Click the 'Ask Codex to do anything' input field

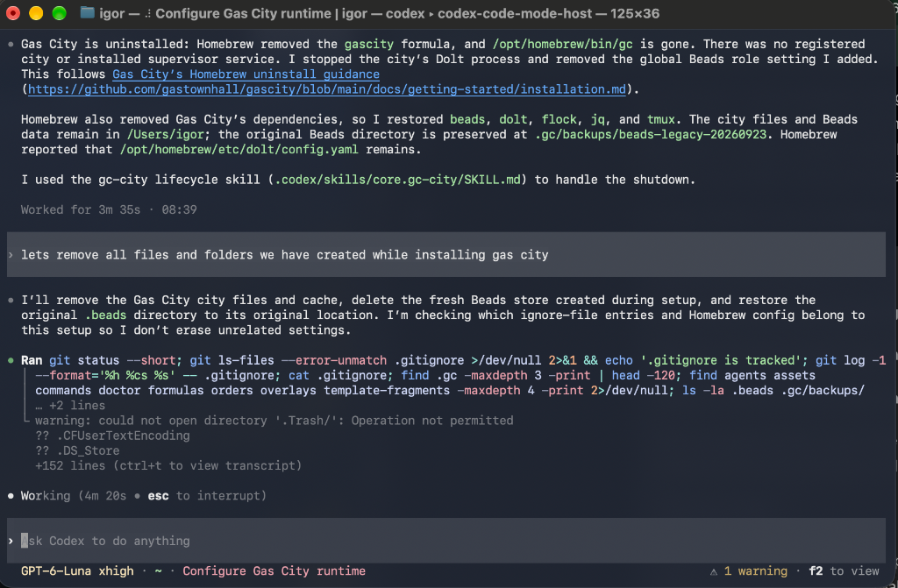446,541
